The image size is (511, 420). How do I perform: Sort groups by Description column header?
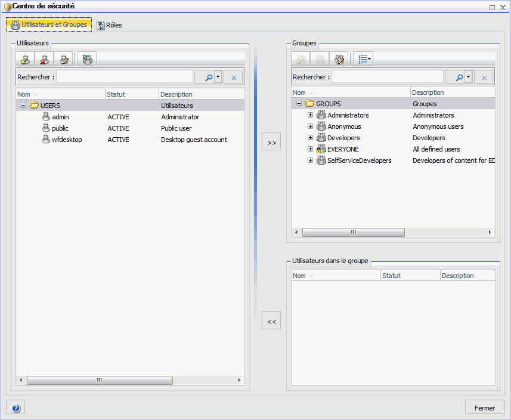453,92
